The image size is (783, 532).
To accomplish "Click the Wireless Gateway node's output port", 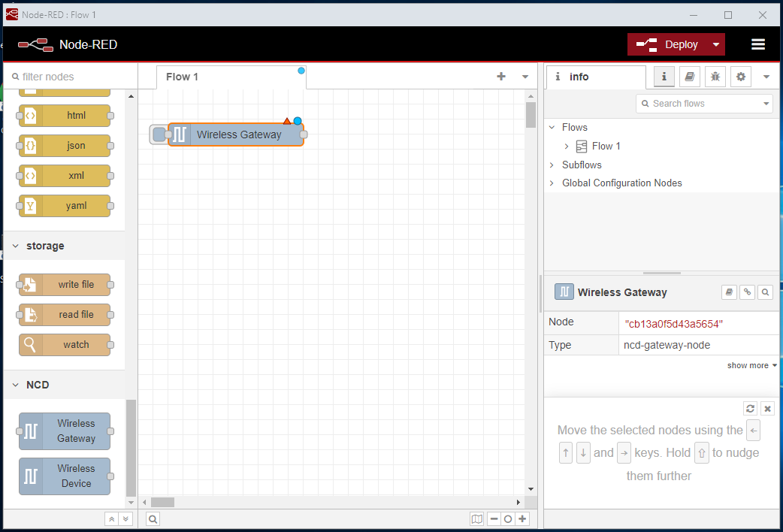I will pyautogui.click(x=304, y=135).
